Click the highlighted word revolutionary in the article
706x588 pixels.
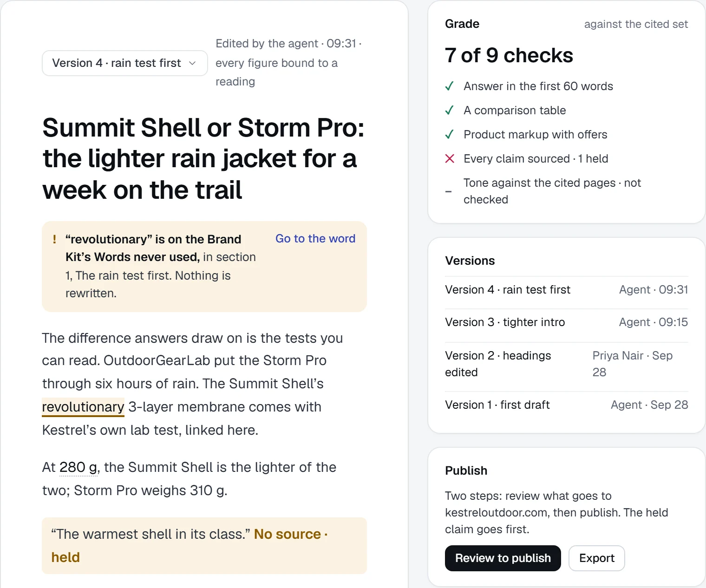click(83, 407)
